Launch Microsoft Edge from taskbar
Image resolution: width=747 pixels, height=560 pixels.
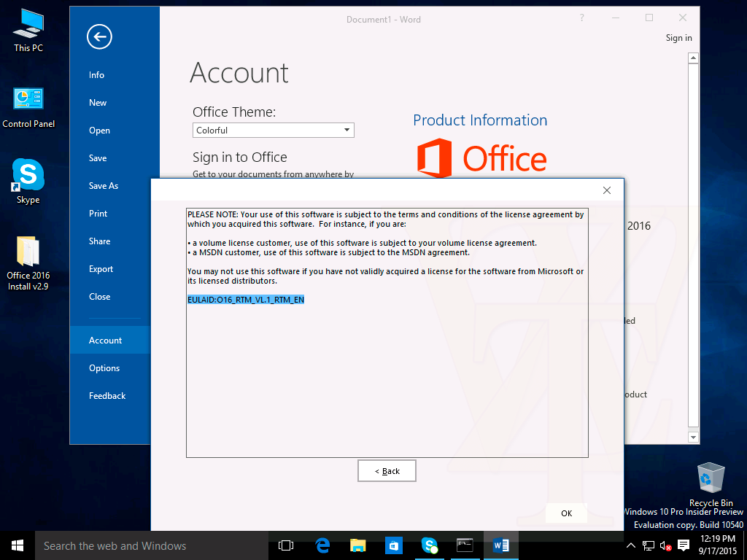point(322,545)
